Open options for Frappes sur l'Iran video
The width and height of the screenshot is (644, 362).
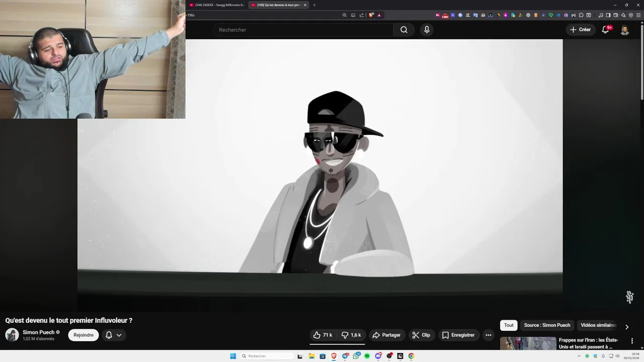632,341
